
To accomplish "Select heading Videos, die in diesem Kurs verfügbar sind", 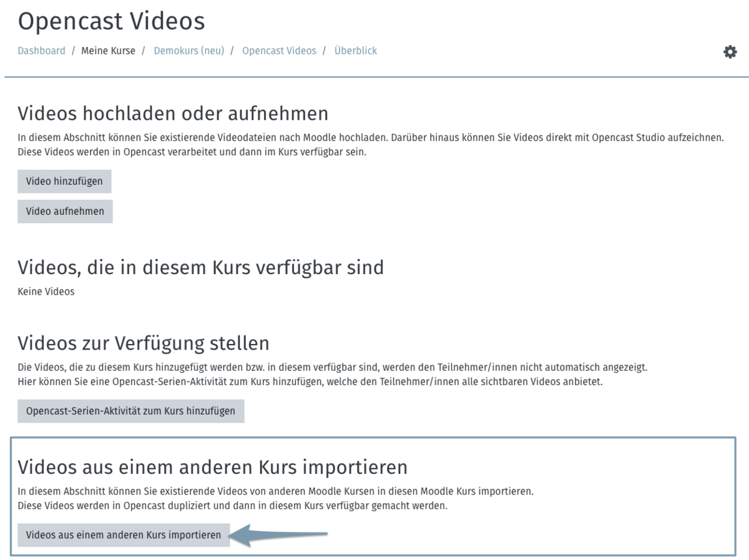I will click(x=200, y=268).
